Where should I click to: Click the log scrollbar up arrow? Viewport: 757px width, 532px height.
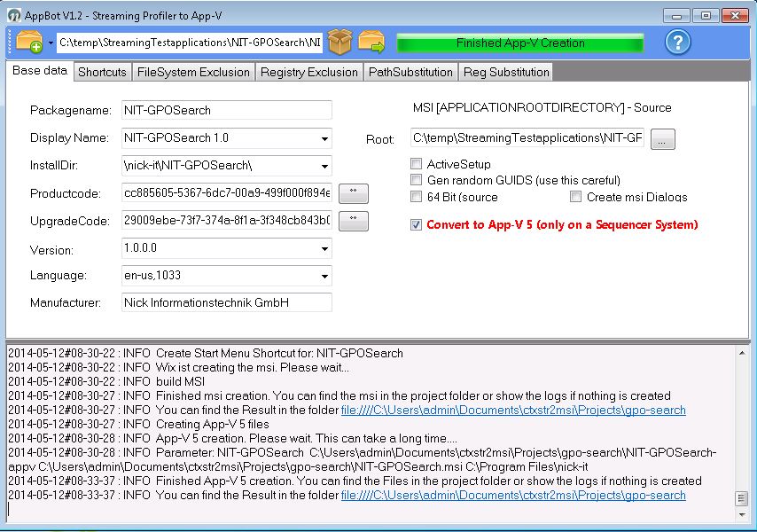coord(742,354)
